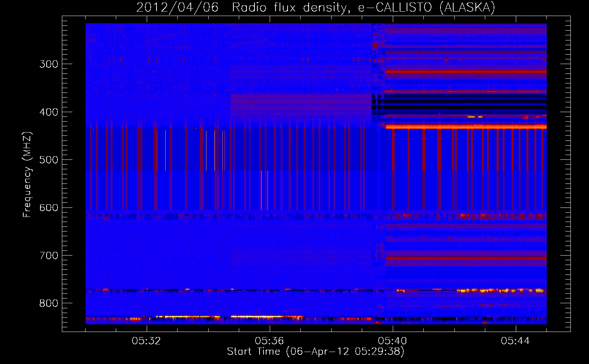Screen dimensions: 589x364
Task: Click the 500 frequency tick label
Action: [x=49, y=160]
